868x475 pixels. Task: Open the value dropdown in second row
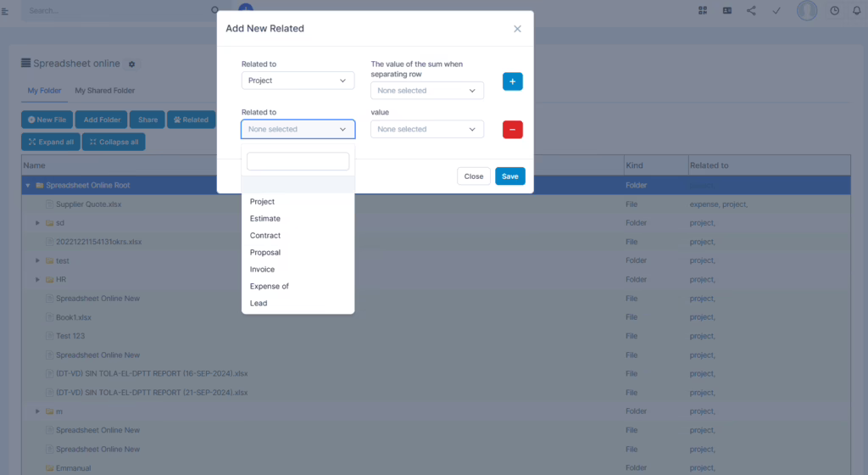(x=427, y=129)
